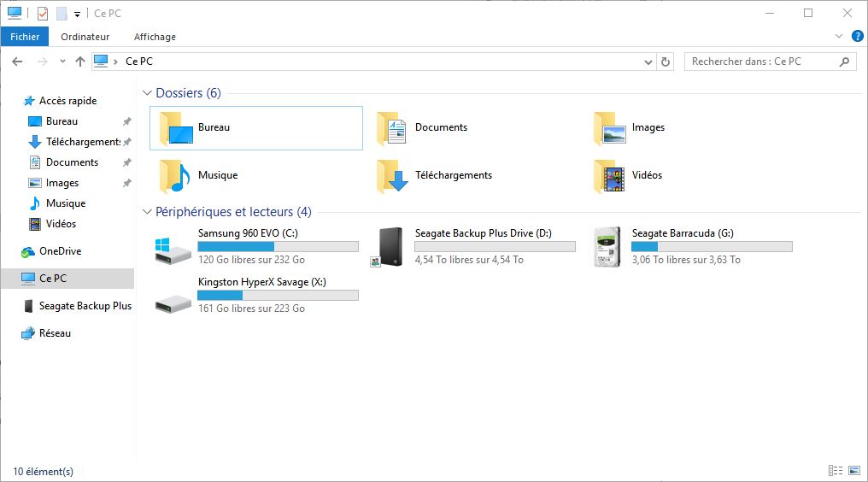Open the Vidéos folder icon in Dossiers
The height and width of the screenshot is (482, 868).
pyautogui.click(x=609, y=176)
